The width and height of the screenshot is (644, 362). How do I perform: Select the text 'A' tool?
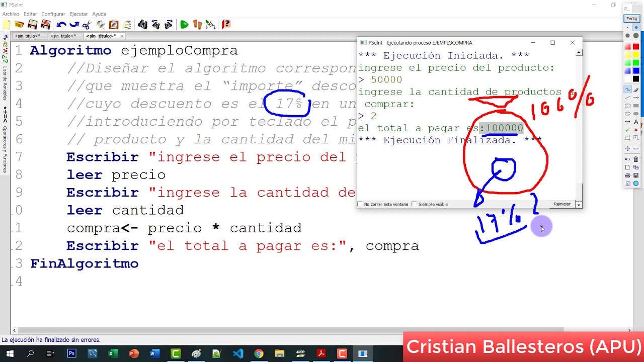coord(636,121)
